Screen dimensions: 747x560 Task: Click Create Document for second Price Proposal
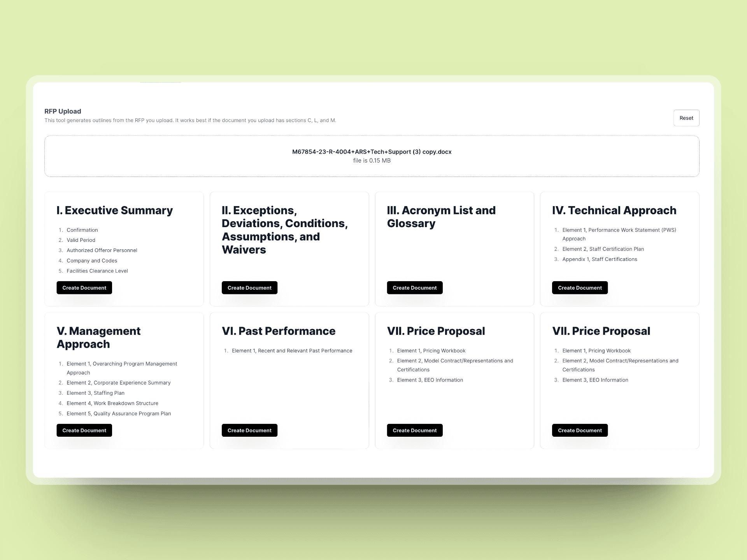coord(579,430)
